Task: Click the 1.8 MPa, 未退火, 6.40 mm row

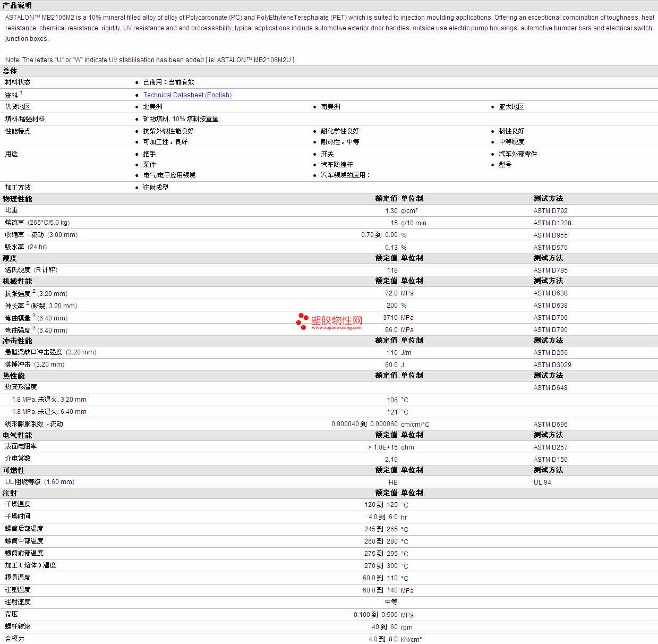Action: pos(329,412)
